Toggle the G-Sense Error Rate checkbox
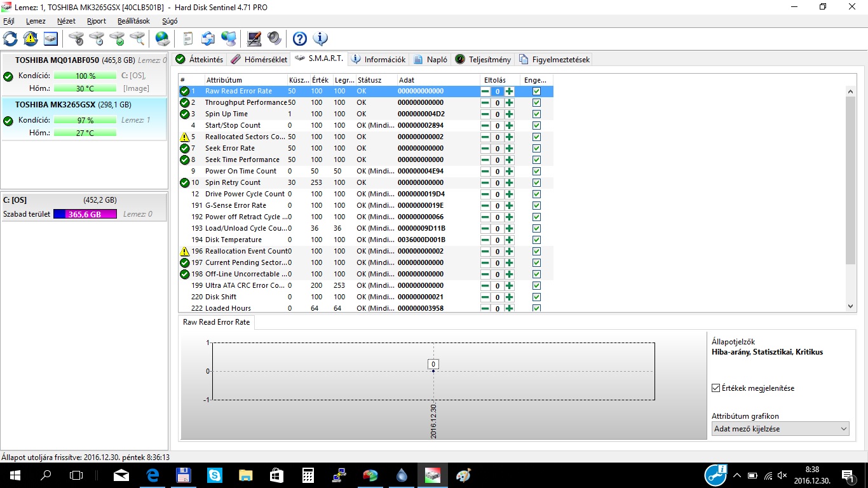868x488 pixels. (536, 205)
